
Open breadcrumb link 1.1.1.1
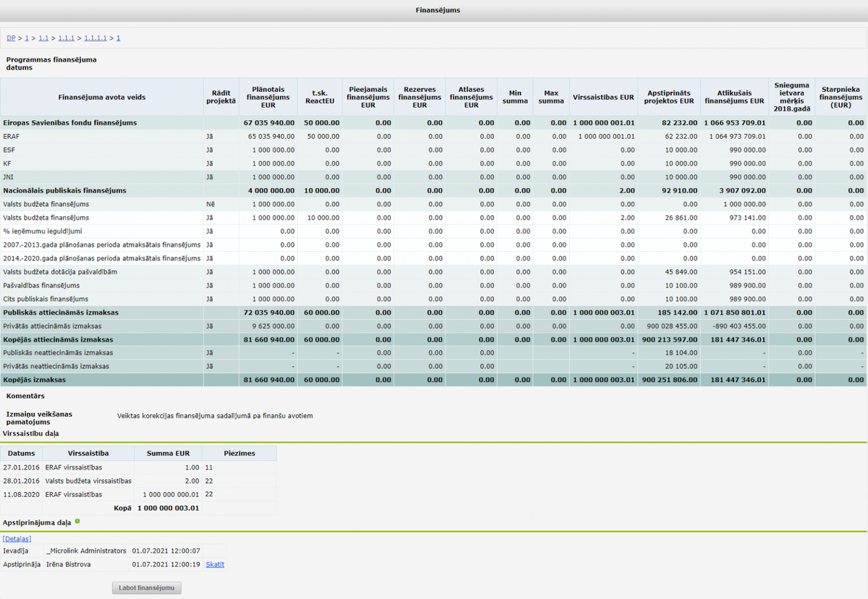95,38
